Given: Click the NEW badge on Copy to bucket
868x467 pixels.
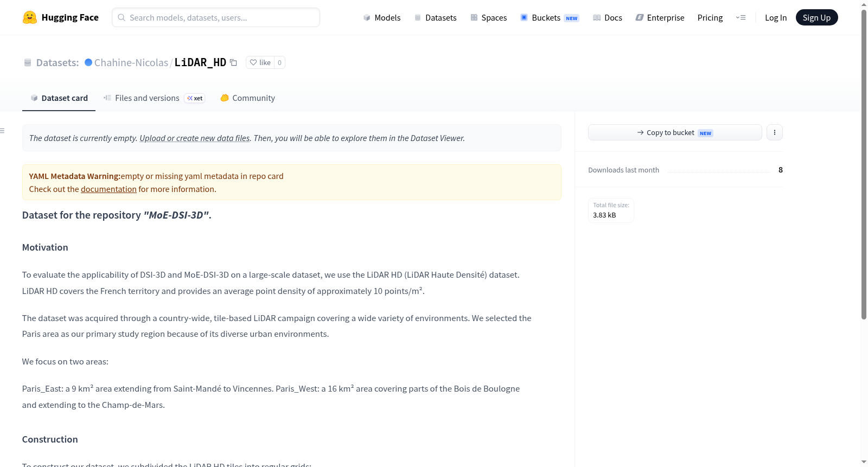Looking at the screenshot, I should click(x=705, y=133).
